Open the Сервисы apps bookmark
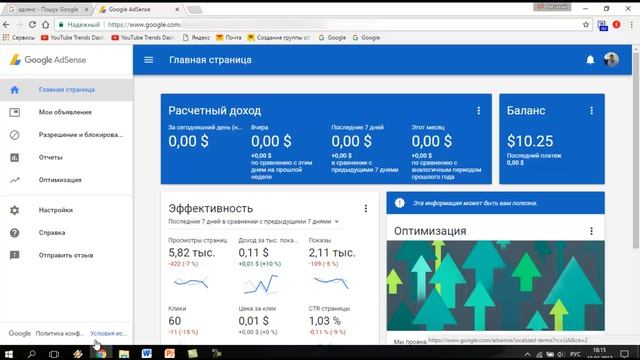Image resolution: width=640 pixels, height=360 pixels. coord(19,38)
